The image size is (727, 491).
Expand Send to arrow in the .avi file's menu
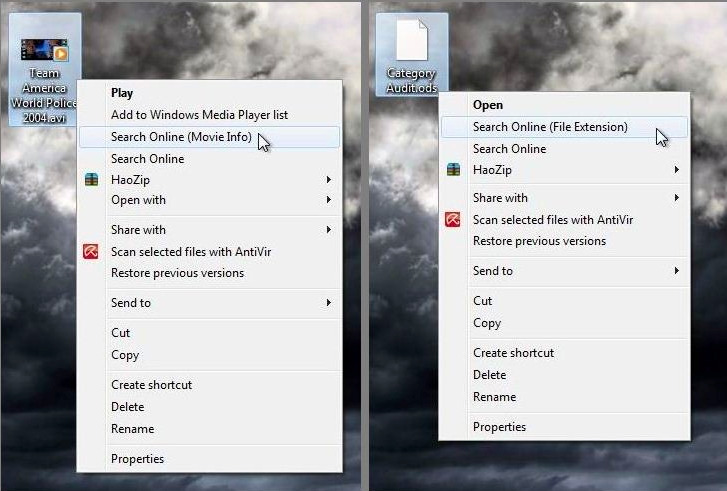point(329,303)
